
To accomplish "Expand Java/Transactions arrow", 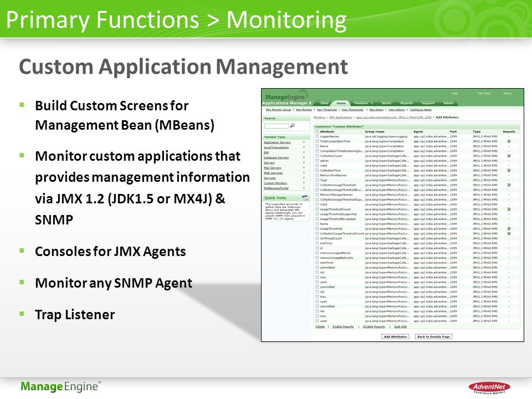I will coord(304,147).
